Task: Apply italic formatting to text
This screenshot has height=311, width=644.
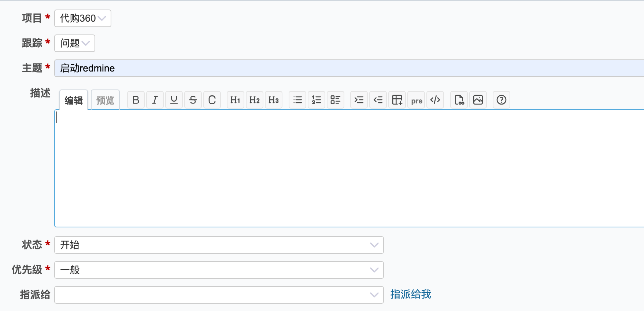Action: click(x=155, y=100)
